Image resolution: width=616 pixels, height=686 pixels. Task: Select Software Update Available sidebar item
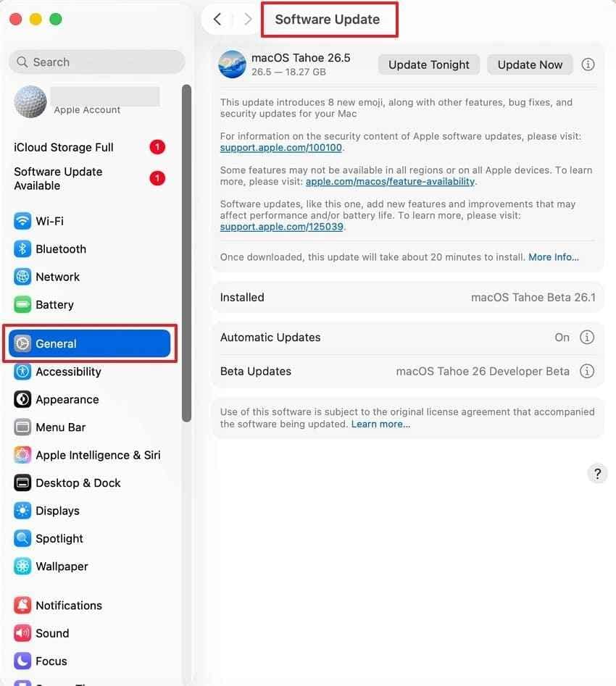tap(90, 178)
